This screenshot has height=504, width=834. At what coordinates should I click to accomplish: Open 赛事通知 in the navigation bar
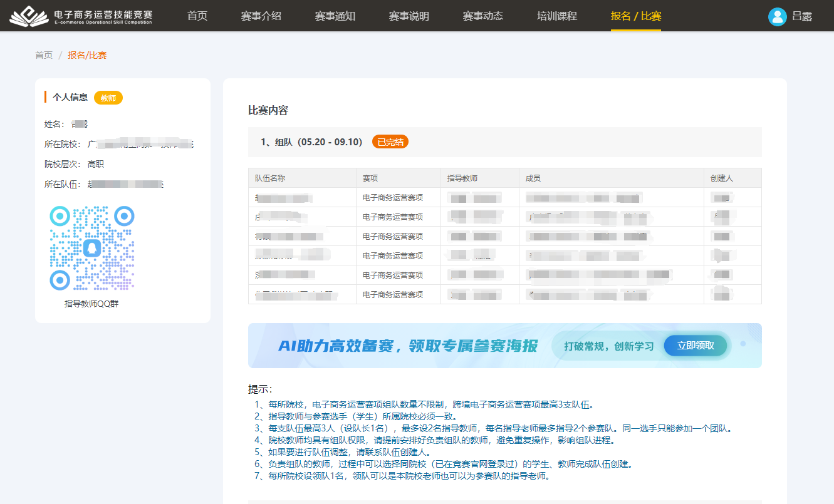[x=335, y=16]
